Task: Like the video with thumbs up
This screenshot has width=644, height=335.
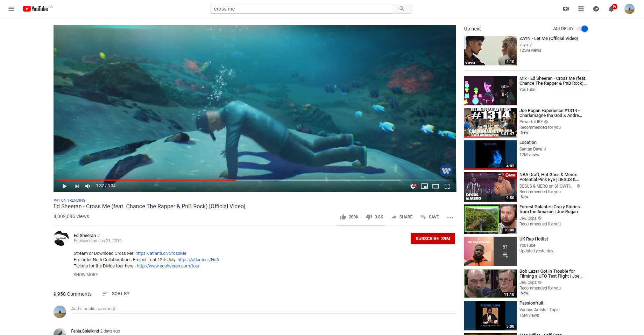Action: pos(349,217)
